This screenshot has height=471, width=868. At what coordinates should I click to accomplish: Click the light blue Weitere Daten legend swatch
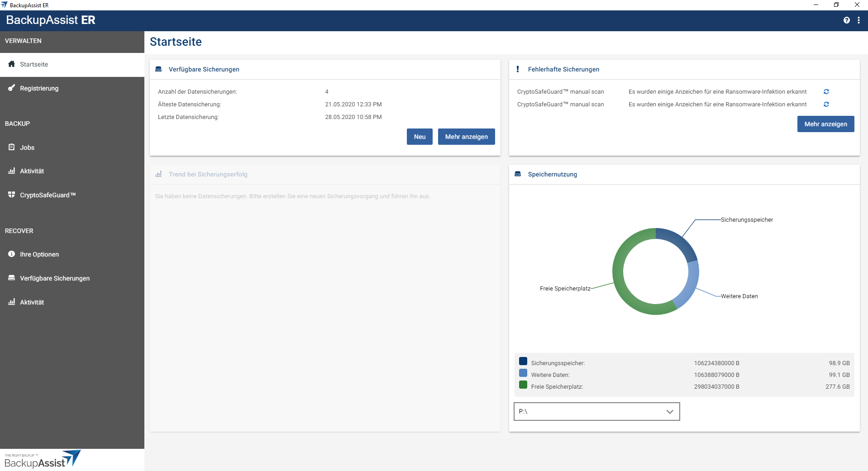pos(523,373)
